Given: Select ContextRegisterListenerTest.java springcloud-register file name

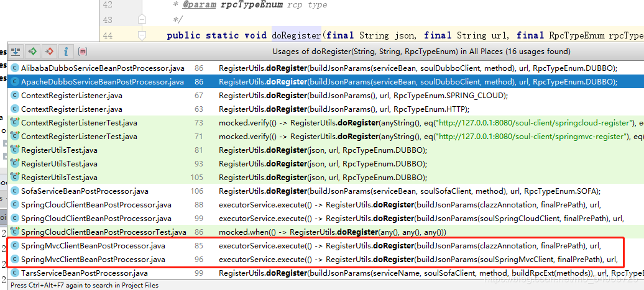Looking at the screenshot, I should [x=80, y=123].
